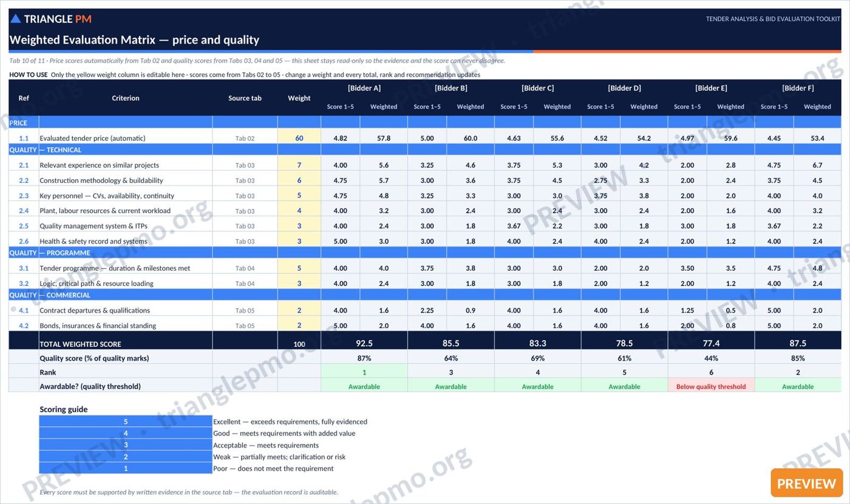Screen dimensions: 850x504
Task: Click the Triangle PM triangle logo
Action: click(x=16, y=19)
